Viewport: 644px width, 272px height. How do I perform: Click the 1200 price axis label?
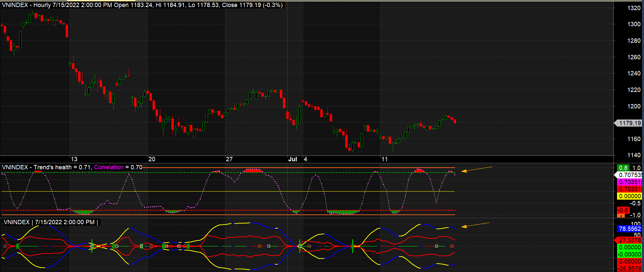634,106
